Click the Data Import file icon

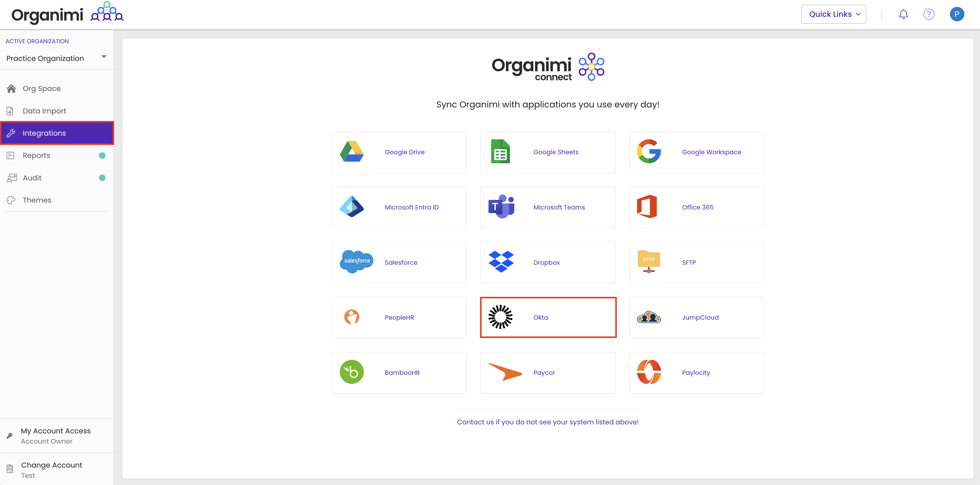click(10, 111)
